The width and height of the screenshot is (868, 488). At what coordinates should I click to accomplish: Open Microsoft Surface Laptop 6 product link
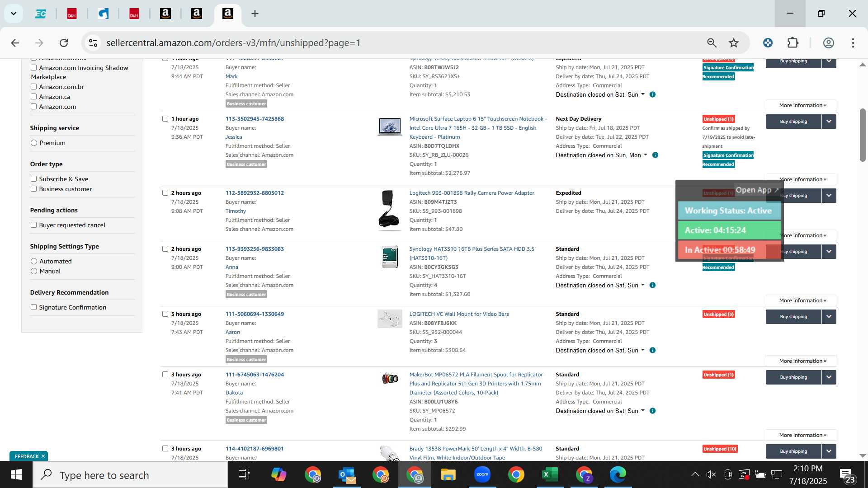478,128
